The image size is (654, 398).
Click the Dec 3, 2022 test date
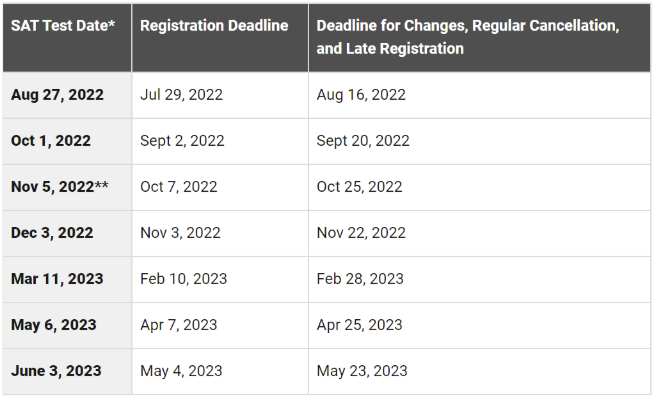(x=52, y=233)
